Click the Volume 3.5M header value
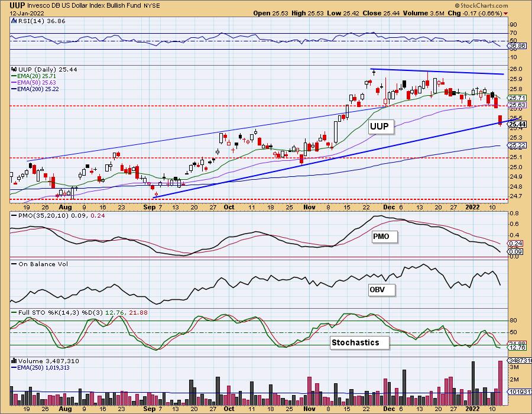 click(x=423, y=13)
